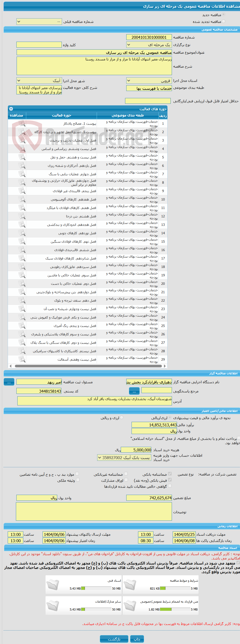Open شماره مناقصه قبلی dropdown

click(39, 21)
